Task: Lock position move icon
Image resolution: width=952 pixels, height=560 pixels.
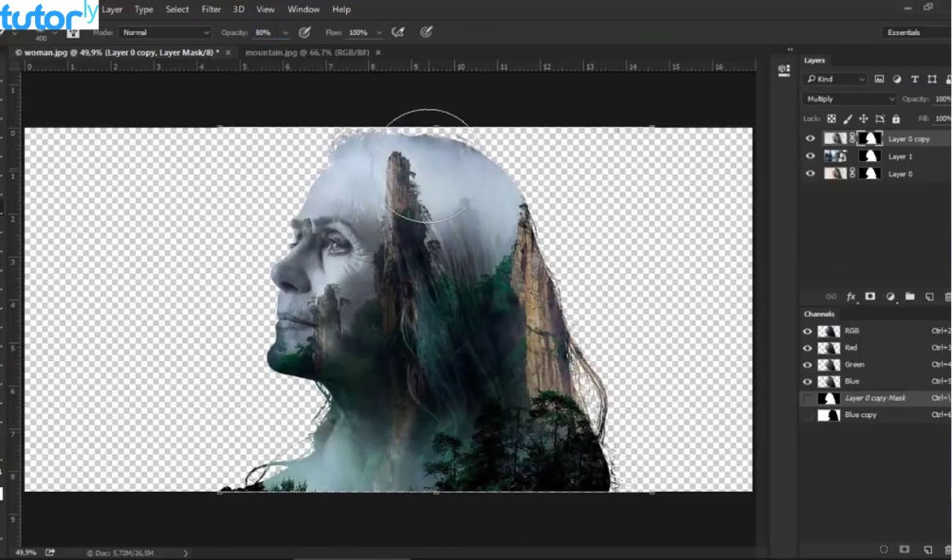Action: [x=864, y=118]
